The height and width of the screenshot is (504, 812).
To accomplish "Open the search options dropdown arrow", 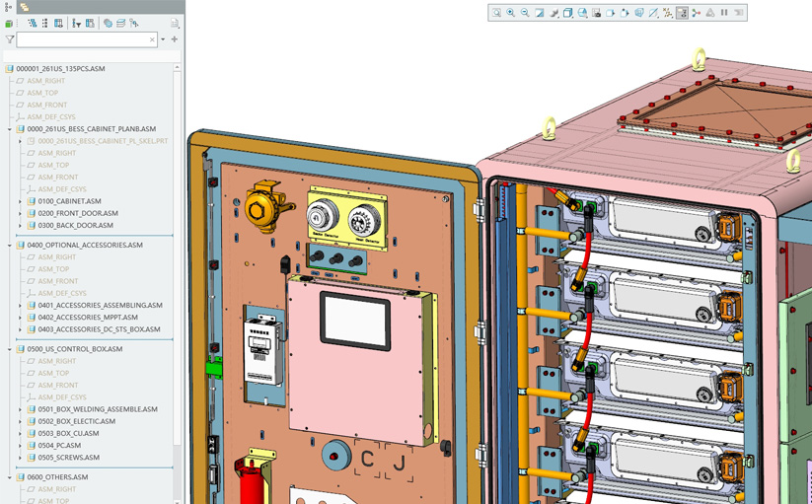I will (x=163, y=40).
